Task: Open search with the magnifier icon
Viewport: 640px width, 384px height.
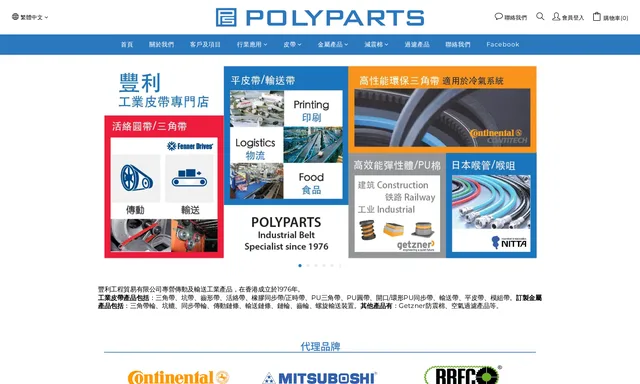Action: [540, 17]
